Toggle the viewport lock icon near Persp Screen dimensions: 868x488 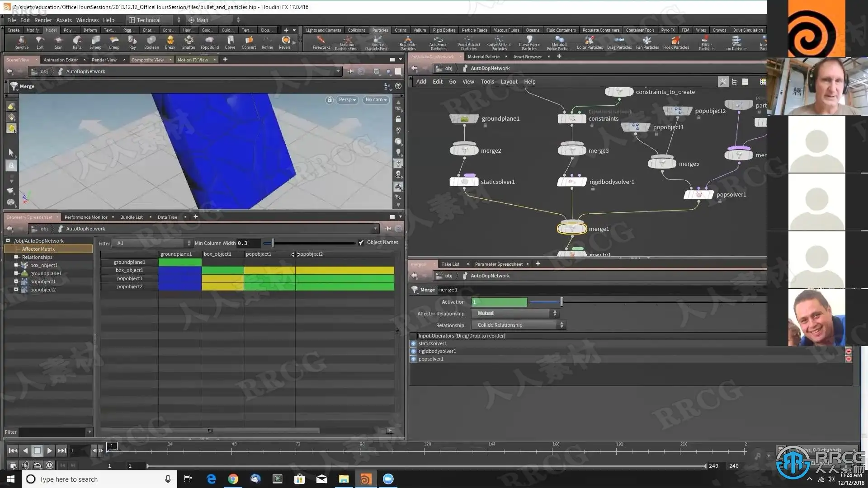pos(330,100)
